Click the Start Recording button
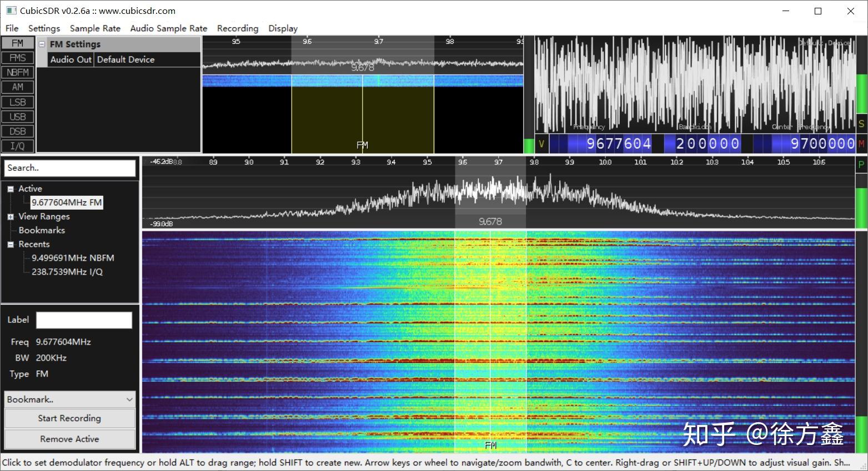This screenshot has height=471, width=868. point(69,418)
